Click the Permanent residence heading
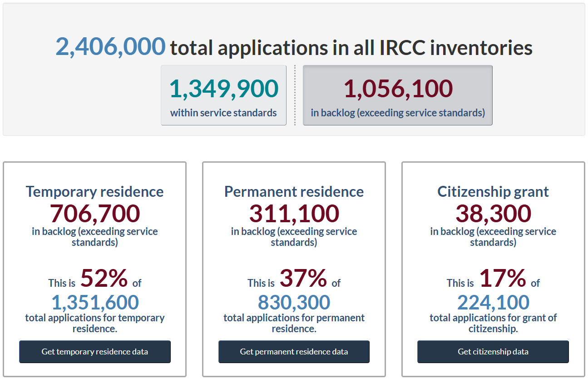Image resolution: width=588 pixels, height=379 pixels. [x=294, y=191]
